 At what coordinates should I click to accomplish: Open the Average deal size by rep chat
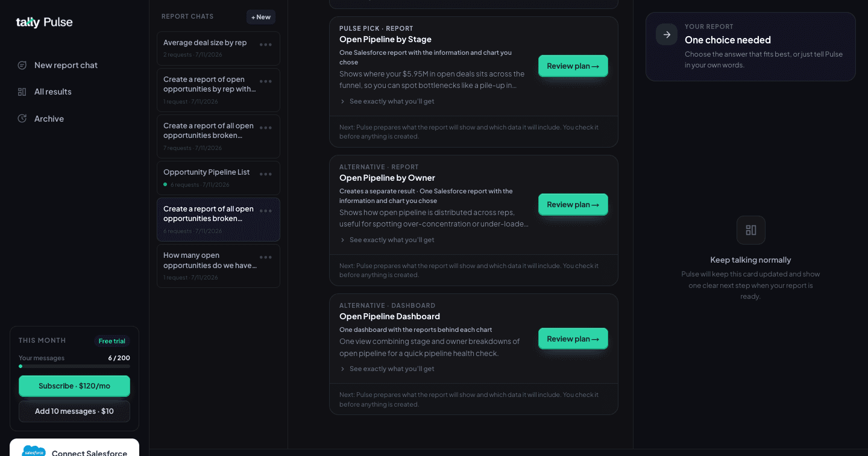click(218, 48)
